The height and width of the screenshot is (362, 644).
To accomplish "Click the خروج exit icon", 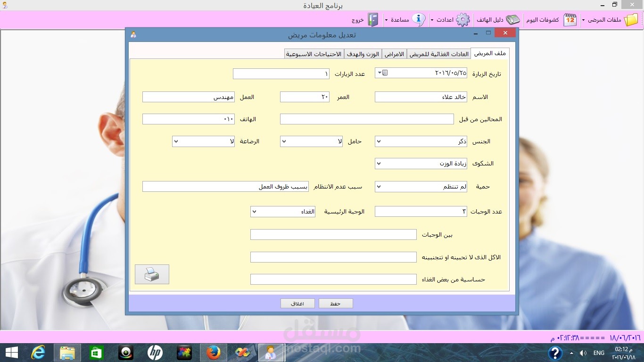I will click(x=373, y=20).
